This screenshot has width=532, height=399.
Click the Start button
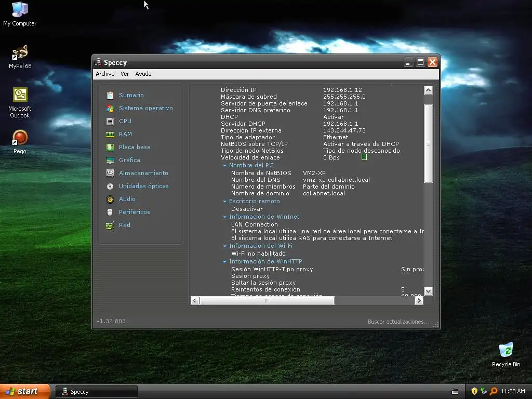click(x=25, y=391)
